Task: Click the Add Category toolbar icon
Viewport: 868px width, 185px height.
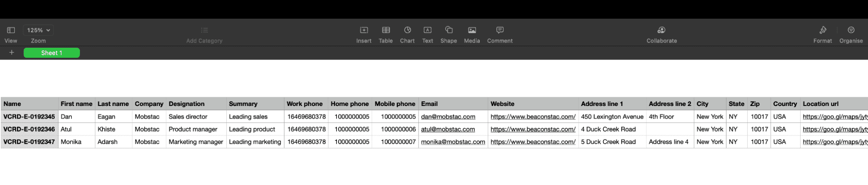Action: pyautogui.click(x=204, y=30)
